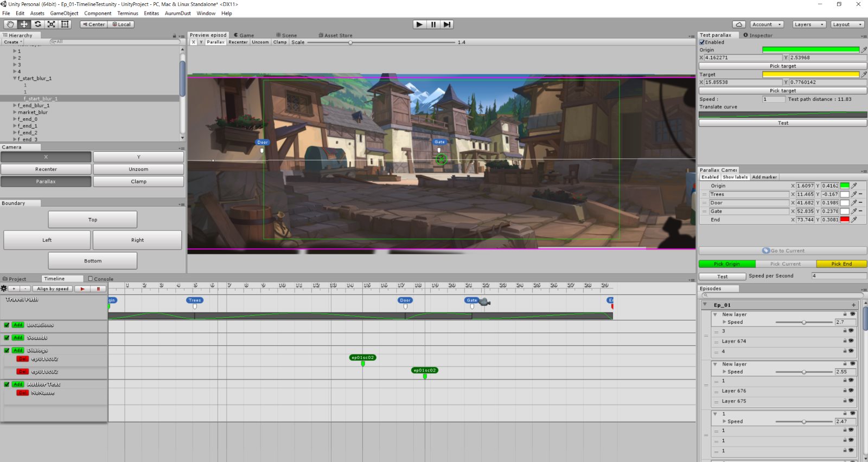Viewport: 868px width, 462px height.
Task: Toggle the Author Text track checkbox
Action: point(7,384)
